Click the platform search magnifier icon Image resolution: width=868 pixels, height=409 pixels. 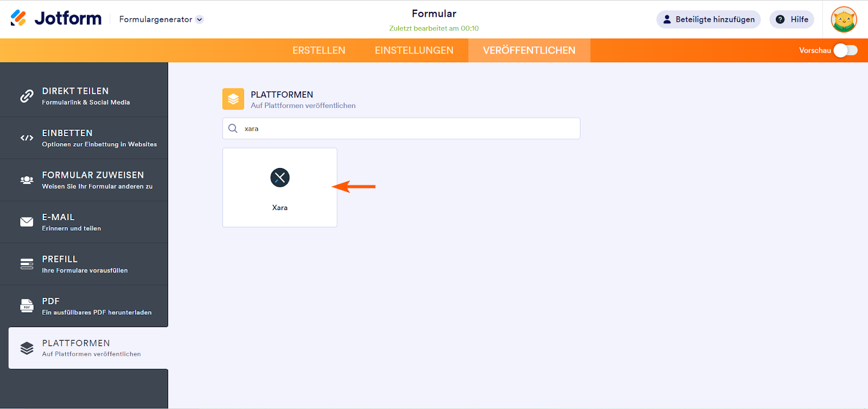click(233, 129)
